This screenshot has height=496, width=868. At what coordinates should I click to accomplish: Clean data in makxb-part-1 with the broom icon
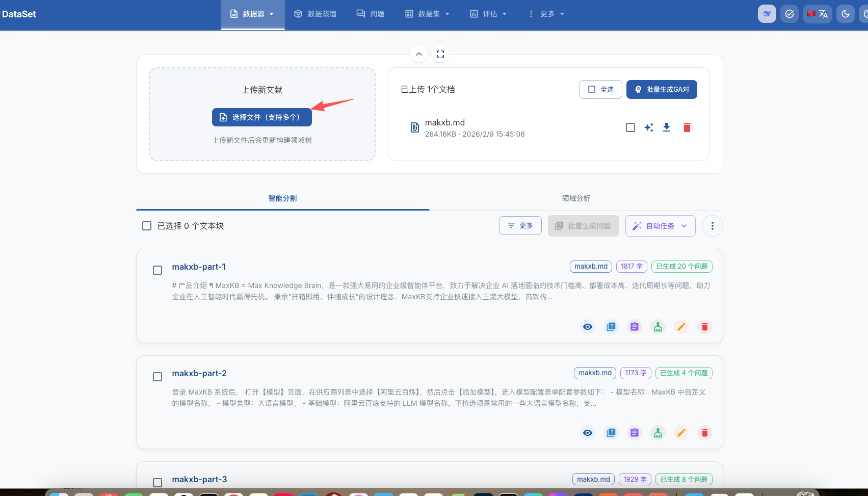point(658,327)
